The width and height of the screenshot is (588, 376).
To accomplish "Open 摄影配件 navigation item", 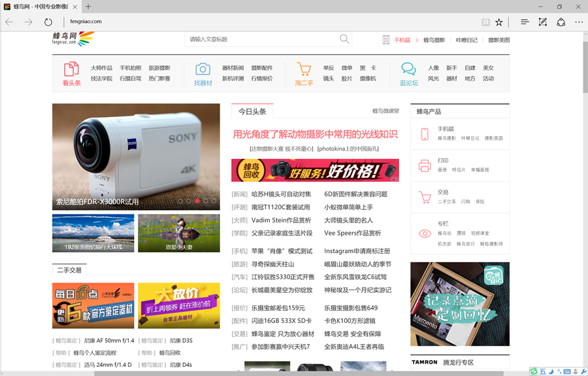I will [x=262, y=68].
